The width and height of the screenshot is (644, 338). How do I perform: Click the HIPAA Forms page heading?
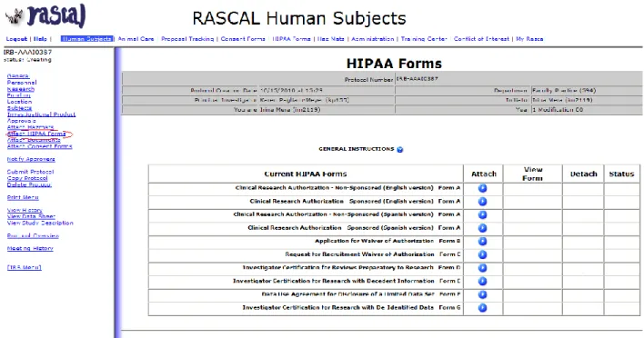(394, 64)
